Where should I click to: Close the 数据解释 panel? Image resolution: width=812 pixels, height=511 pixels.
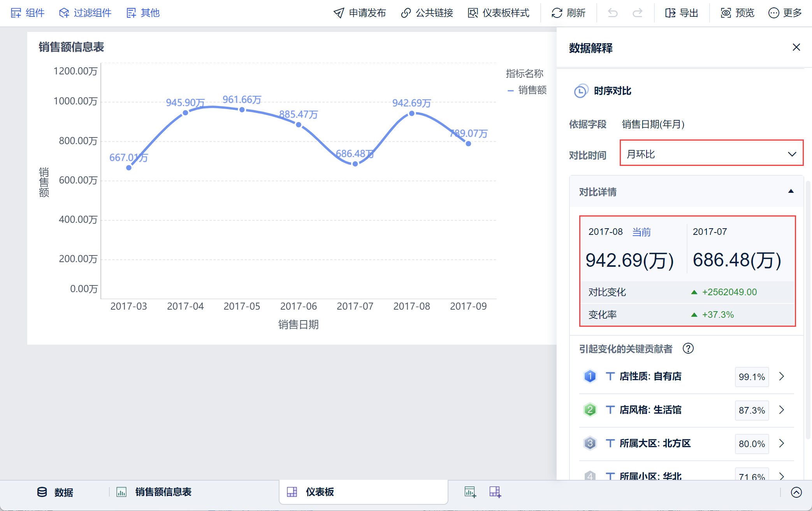[796, 48]
